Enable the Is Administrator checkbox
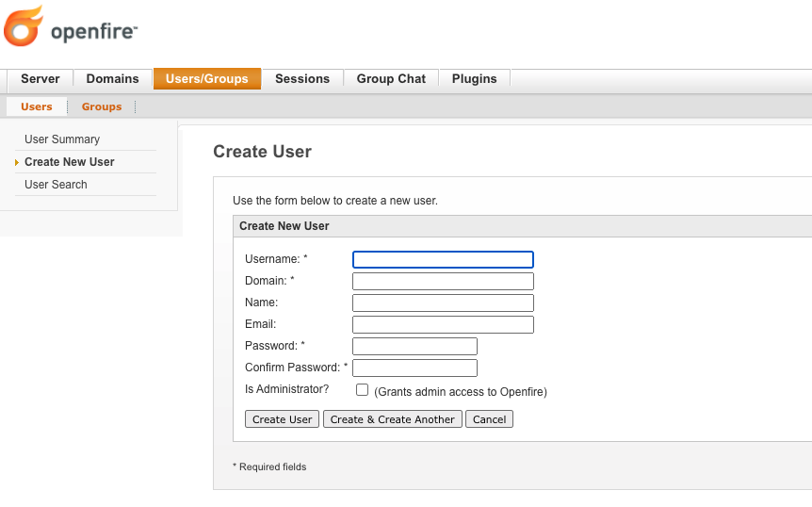This screenshot has height=507, width=812. pyautogui.click(x=362, y=389)
